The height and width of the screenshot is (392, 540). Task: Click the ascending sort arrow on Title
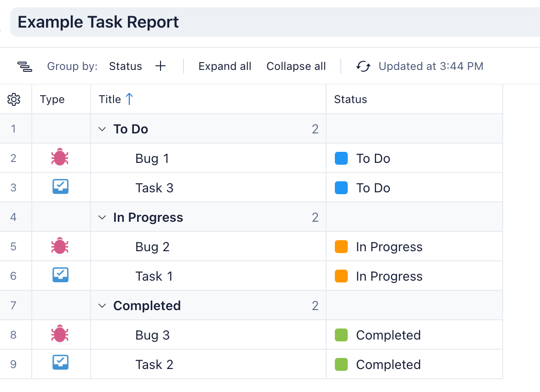(129, 99)
